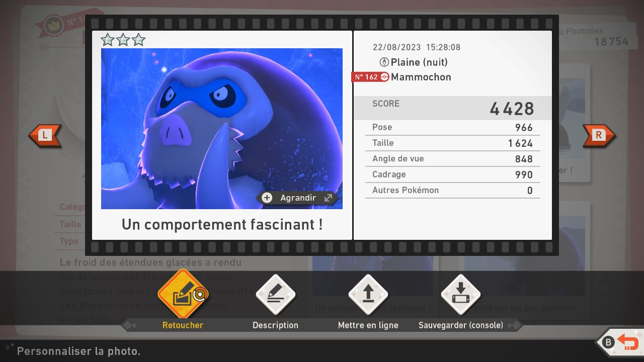Click the Sauvegarder (console) download icon
This screenshot has width=644, height=362.
(x=460, y=294)
